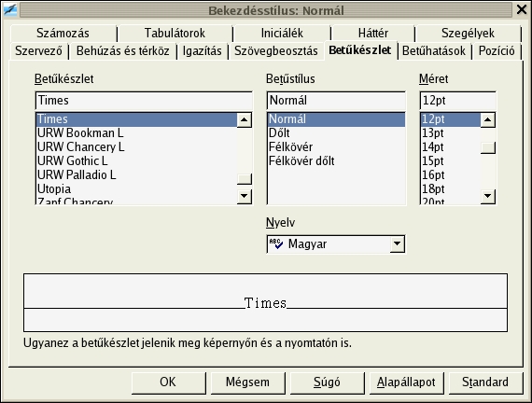Close the Bekezdésstílus dialog
Screen dimensions: 532x403
point(522,9)
